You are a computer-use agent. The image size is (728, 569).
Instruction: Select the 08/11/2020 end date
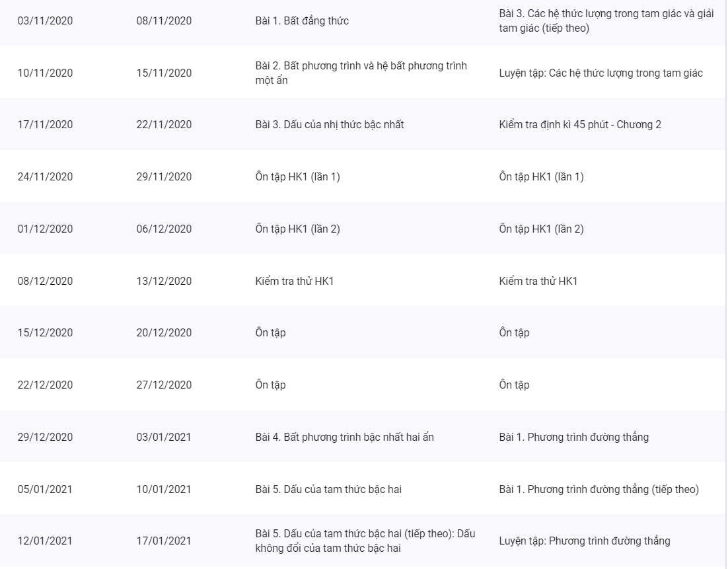point(164,20)
